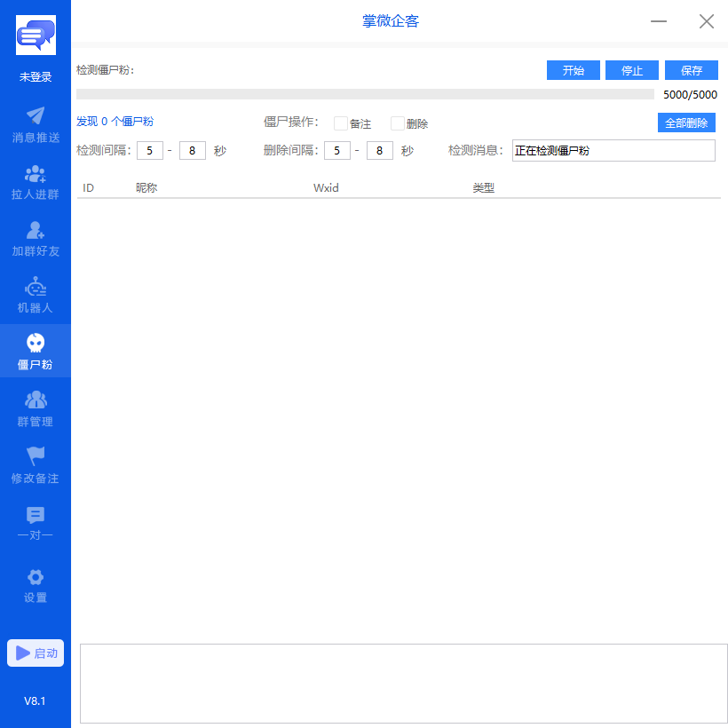728x728 pixels.
Task: Click the Wxid column header
Action: pyautogui.click(x=326, y=187)
